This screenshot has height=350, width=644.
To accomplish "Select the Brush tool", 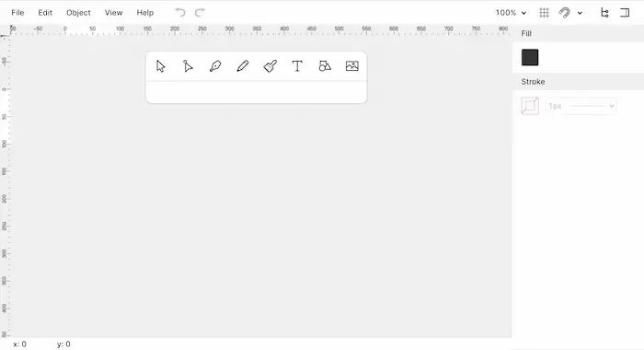I will 270,66.
